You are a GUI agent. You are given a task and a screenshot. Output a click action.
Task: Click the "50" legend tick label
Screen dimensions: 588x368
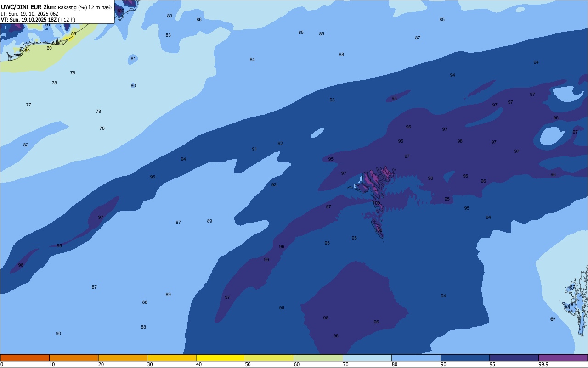[248, 364]
